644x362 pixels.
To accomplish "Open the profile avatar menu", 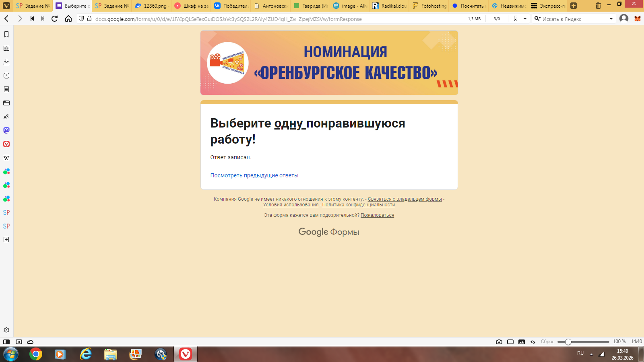I will click(x=624, y=19).
